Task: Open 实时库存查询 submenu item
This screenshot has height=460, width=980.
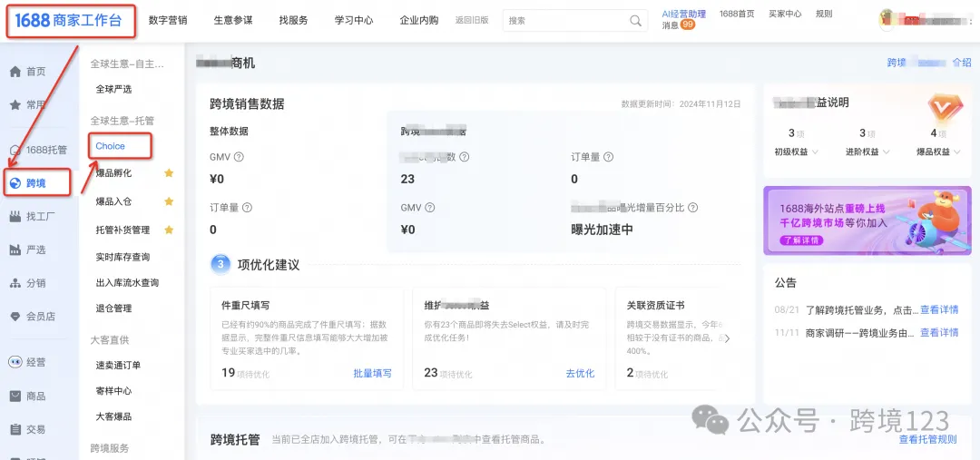Action: (122, 257)
